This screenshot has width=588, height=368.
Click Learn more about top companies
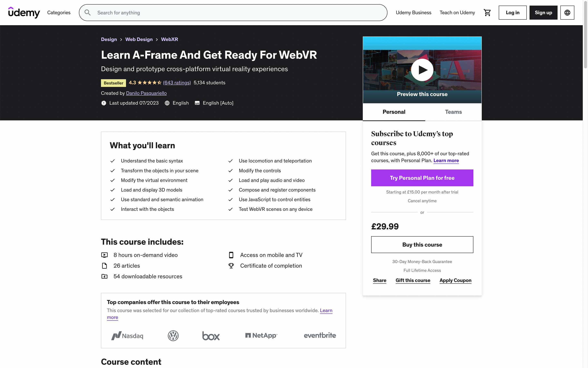tap(326, 311)
